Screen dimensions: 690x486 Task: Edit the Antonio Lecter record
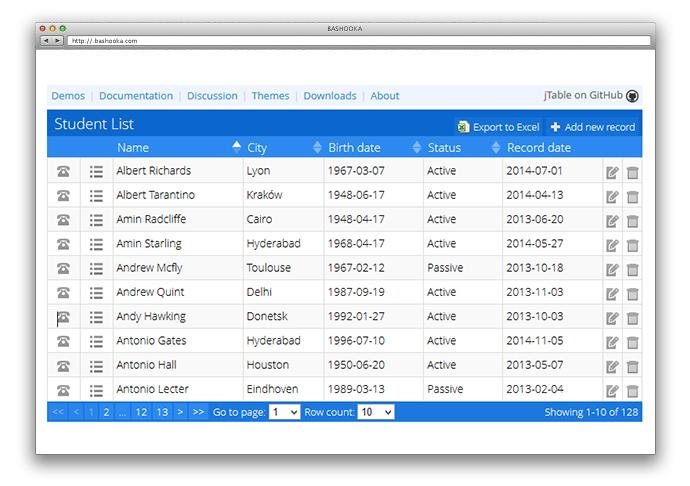(x=612, y=390)
